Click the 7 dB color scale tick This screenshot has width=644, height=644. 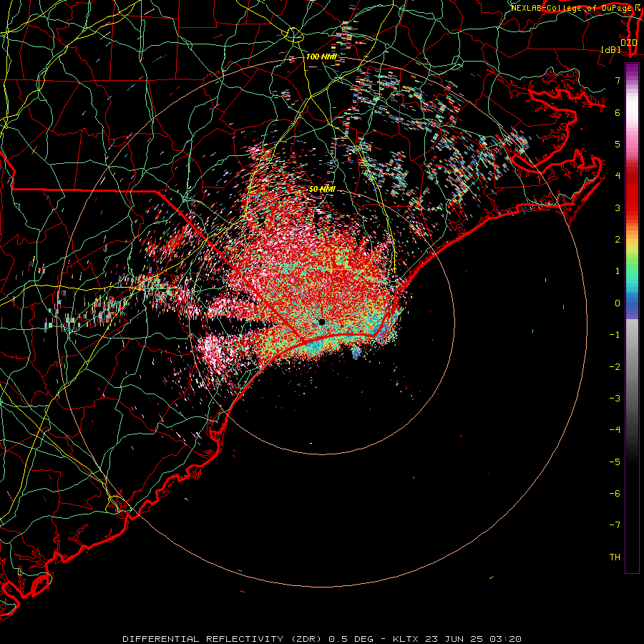click(618, 80)
